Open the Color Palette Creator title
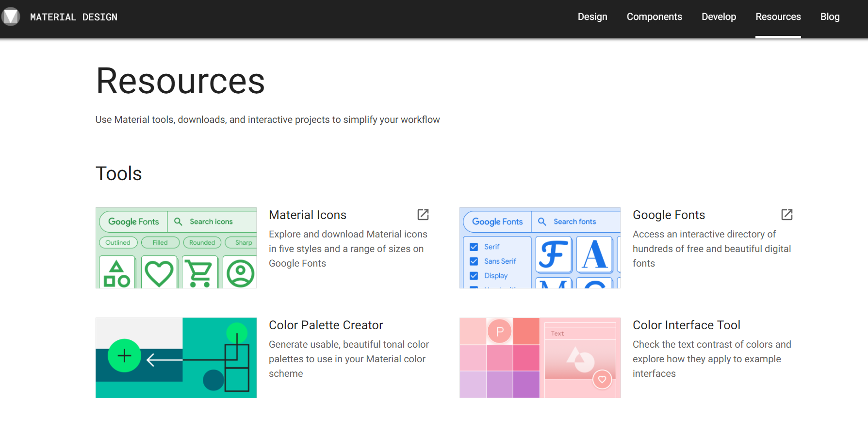Image resolution: width=868 pixels, height=421 pixels. click(x=326, y=325)
